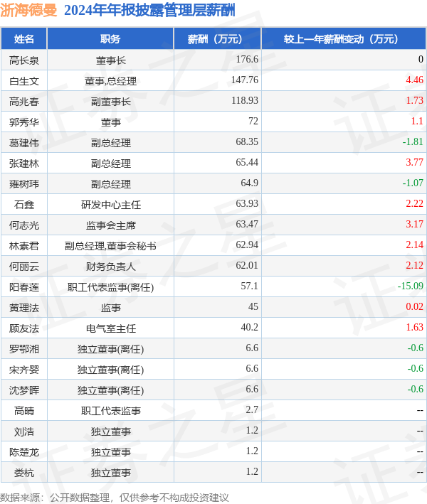This screenshot has height=504, width=427.
Task: Click the red change value 1.73
Action: [414, 100]
